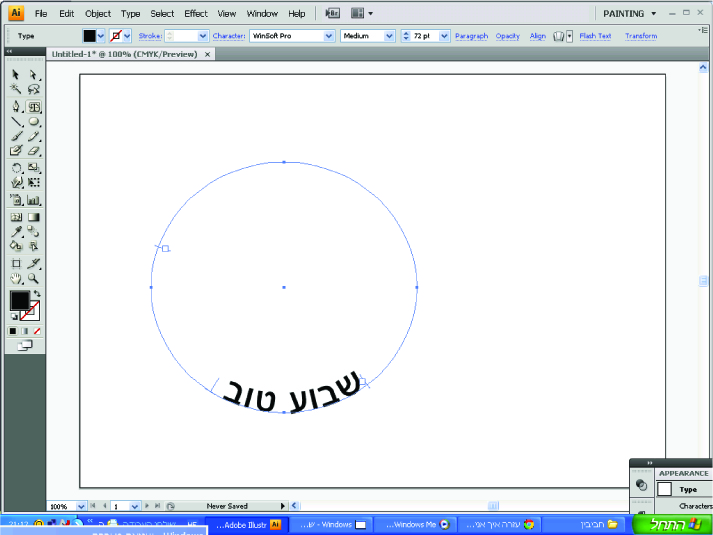Image resolution: width=713 pixels, height=535 pixels.
Task: Open the stroke weight dropdown
Action: point(203,36)
